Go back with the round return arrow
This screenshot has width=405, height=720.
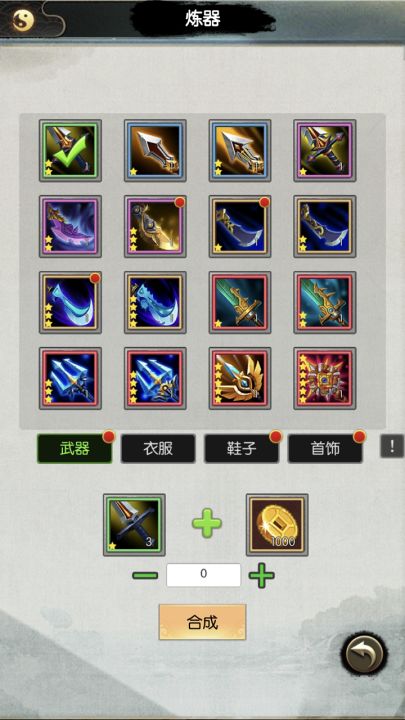[x=364, y=653]
